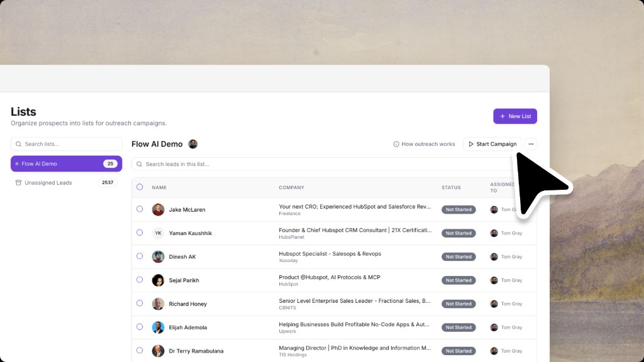The width and height of the screenshot is (644, 362).
Task: Click the avatar next to the Flow AI Demo title
Action: pyautogui.click(x=192, y=144)
